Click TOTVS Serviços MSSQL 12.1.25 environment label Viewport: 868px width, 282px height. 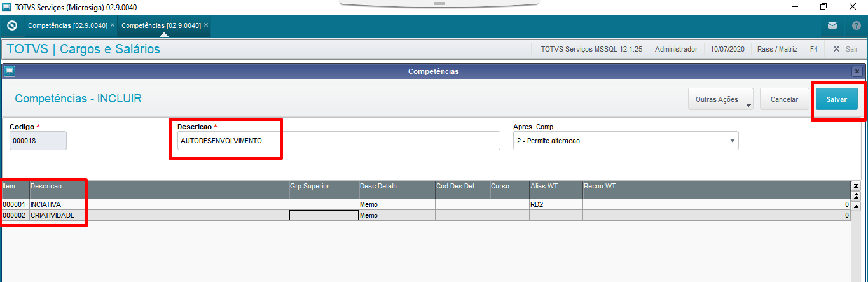click(x=591, y=49)
